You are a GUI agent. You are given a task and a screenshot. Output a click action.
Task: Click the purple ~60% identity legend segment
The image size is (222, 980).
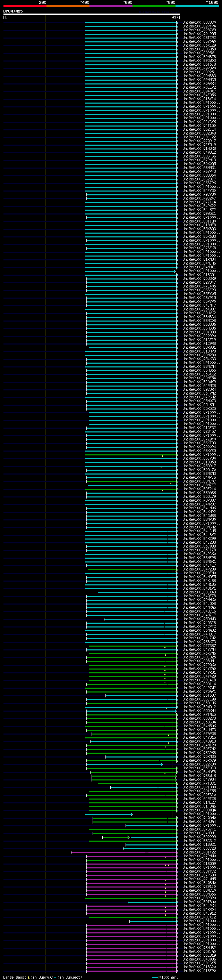(111, 6)
